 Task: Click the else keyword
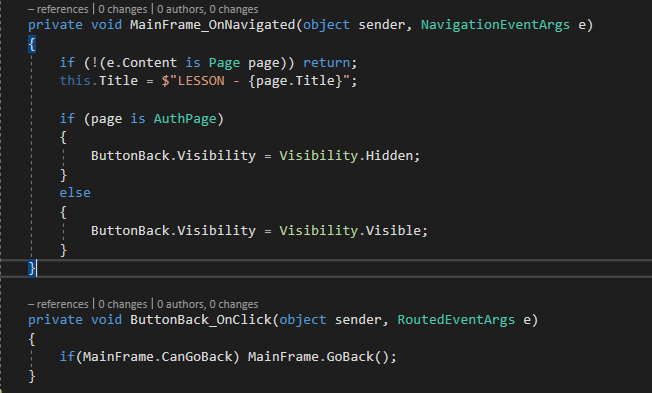[x=75, y=193]
